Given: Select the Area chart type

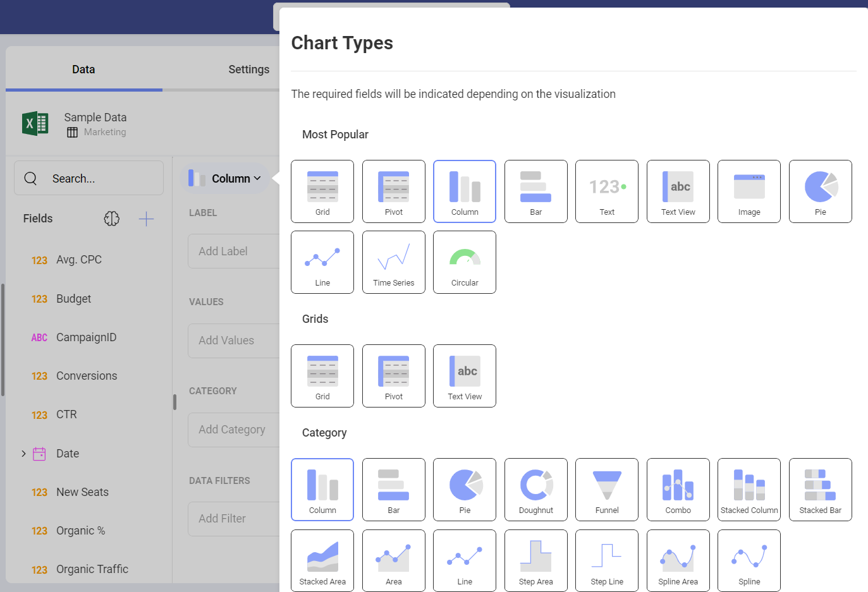Looking at the screenshot, I should coord(394,560).
